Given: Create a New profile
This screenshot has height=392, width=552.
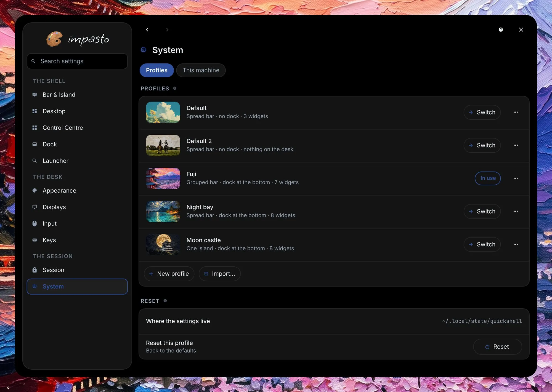Looking at the screenshot, I should pos(169,274).
